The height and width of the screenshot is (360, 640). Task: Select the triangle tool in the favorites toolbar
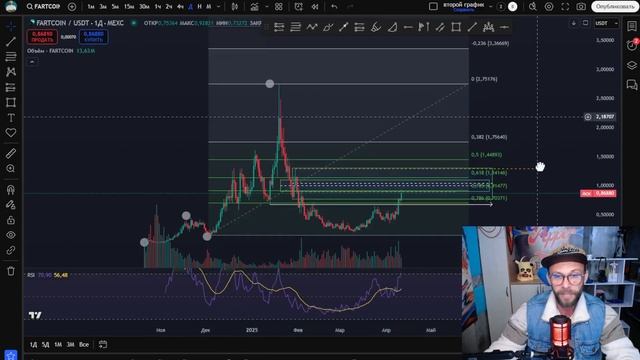click(x=392, y=27)
